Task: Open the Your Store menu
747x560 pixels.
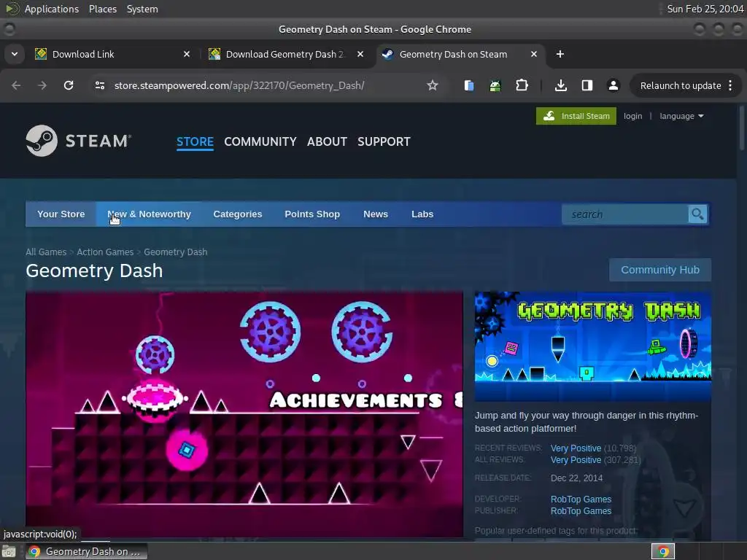Action: (61, 214)
